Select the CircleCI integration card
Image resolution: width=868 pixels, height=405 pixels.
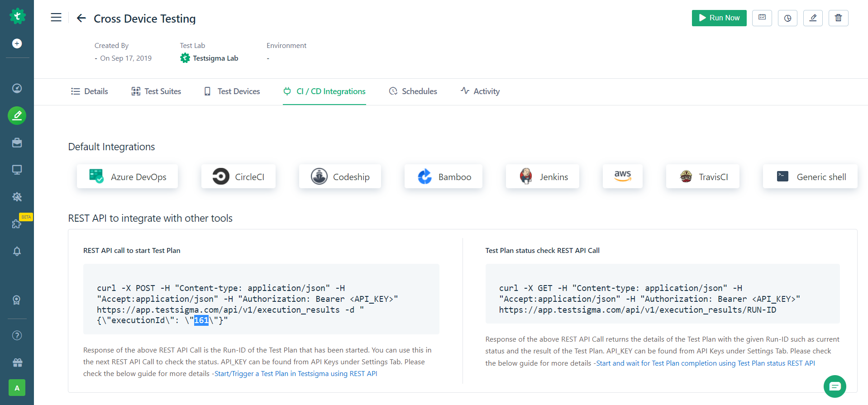tap(238, 176)
